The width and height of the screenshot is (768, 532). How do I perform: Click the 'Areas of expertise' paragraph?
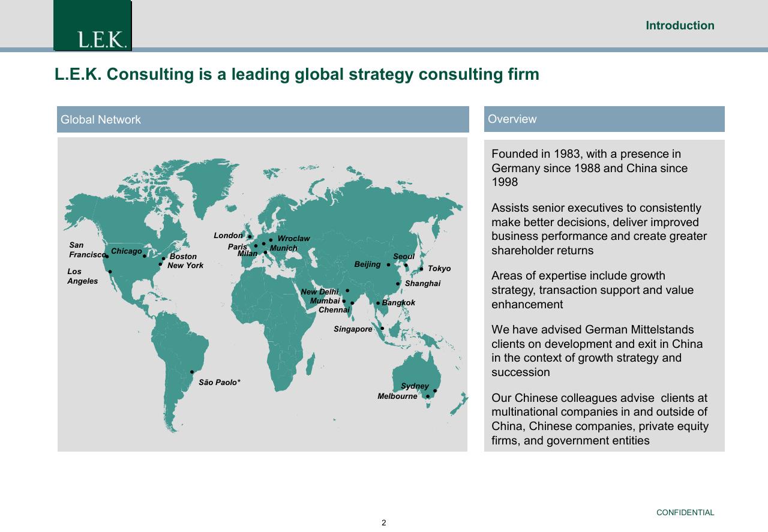click(x=593, y=290)
